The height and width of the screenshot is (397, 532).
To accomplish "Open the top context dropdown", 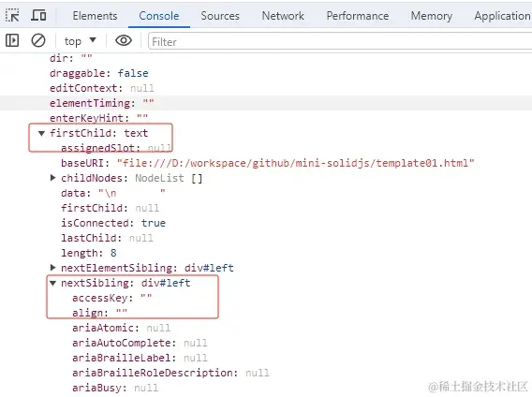I will point(81,41).
